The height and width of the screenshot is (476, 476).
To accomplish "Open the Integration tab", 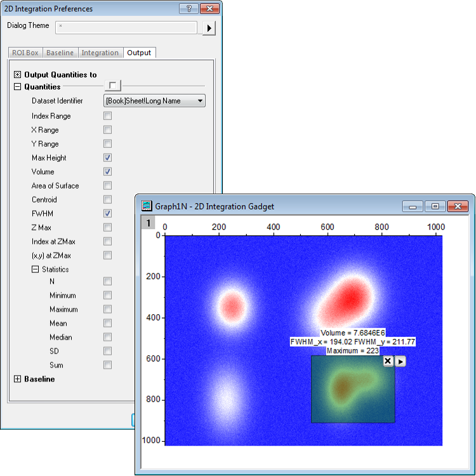I will (100, 53).
